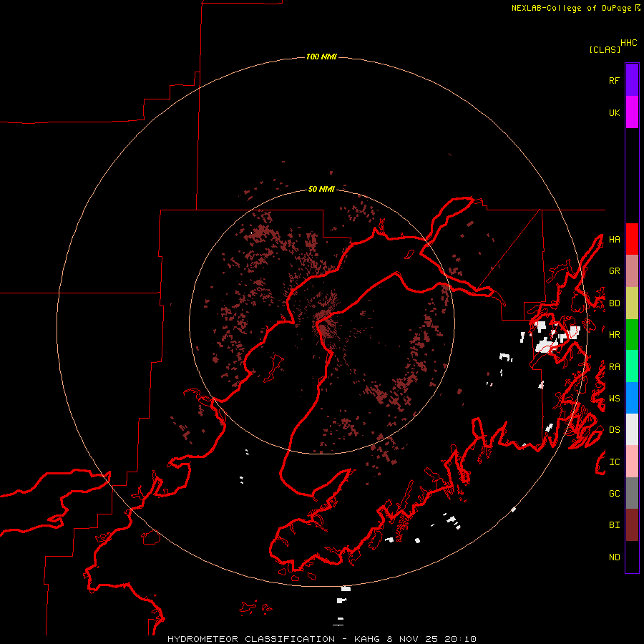Click the DS legend label

pos(615,429)
